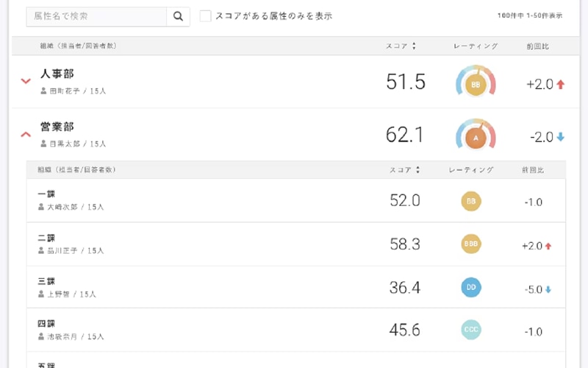This screenshot has width=588, height=368.
Task: Click the CCC rating badge for 四課
Action: [x=471, y=330]
